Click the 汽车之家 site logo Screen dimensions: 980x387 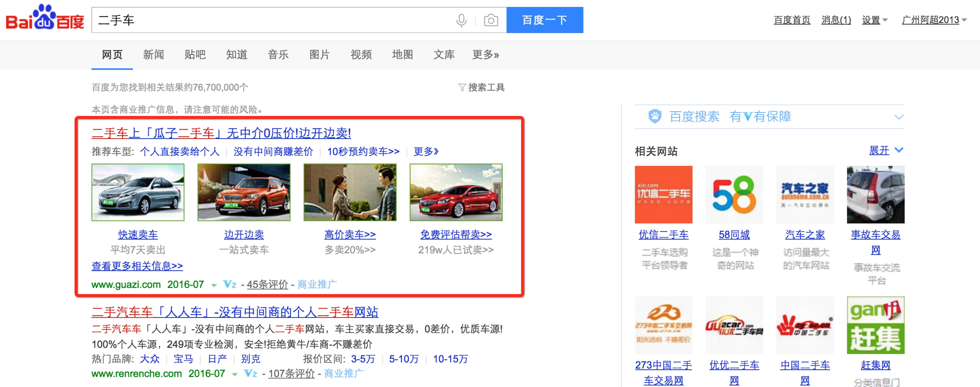click(805, 195)
